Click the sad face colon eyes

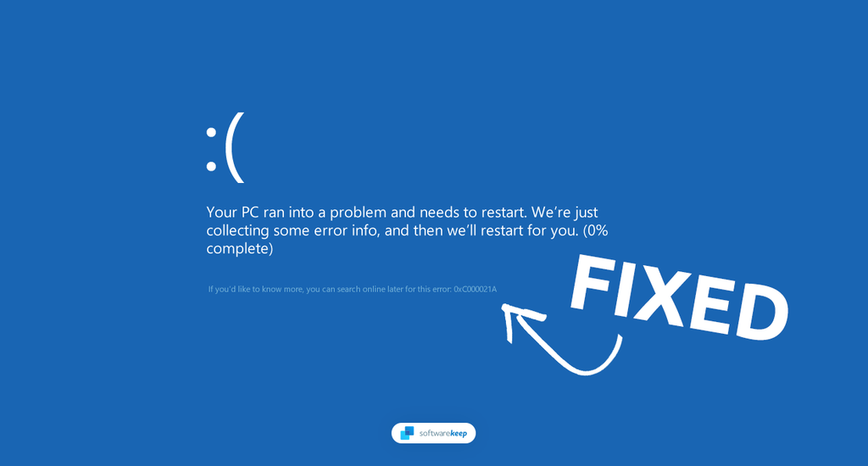[x=211, y=150]
